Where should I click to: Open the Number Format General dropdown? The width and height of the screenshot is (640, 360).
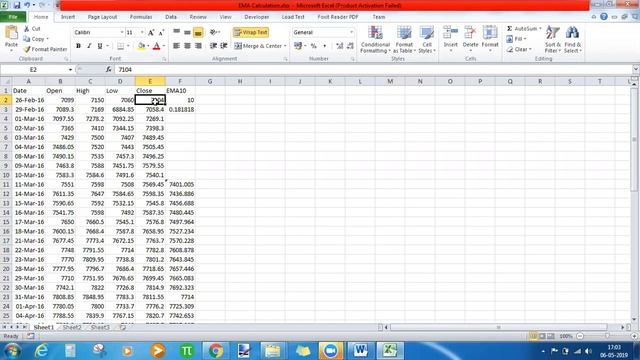351,32
